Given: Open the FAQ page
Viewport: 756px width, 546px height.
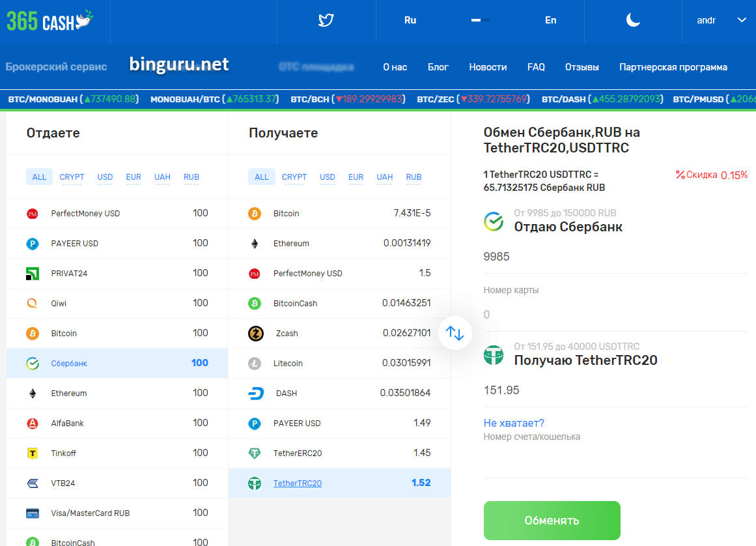Looking at the screenshot, I should (x=536, y=67).
